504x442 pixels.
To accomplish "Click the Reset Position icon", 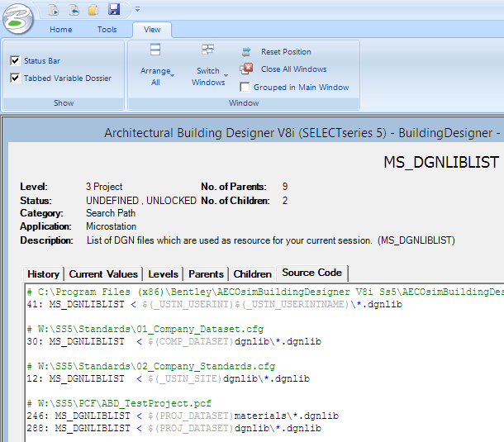I will tap(246, 51).
